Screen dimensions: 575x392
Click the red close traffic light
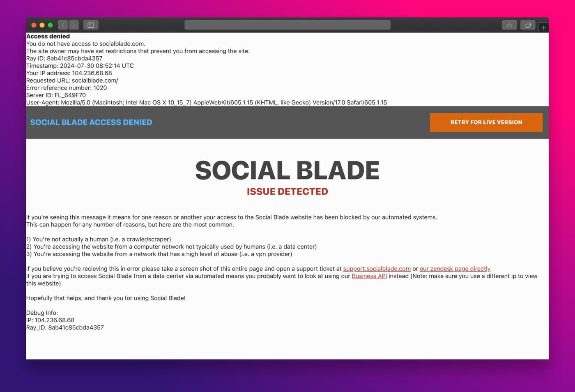(33, 25)
